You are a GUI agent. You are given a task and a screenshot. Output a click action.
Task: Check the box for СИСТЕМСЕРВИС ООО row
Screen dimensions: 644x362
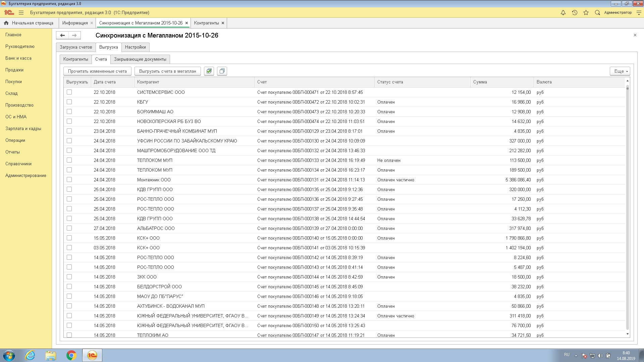[x=69, y=92]
